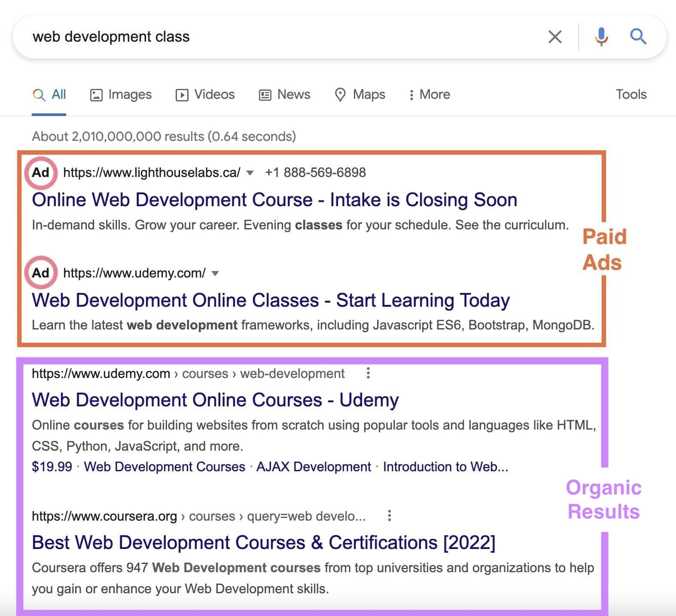Click the coursera.org › courses breadcrumb URL
This screenshot has width=676, height=616.
tap(199, 516)
